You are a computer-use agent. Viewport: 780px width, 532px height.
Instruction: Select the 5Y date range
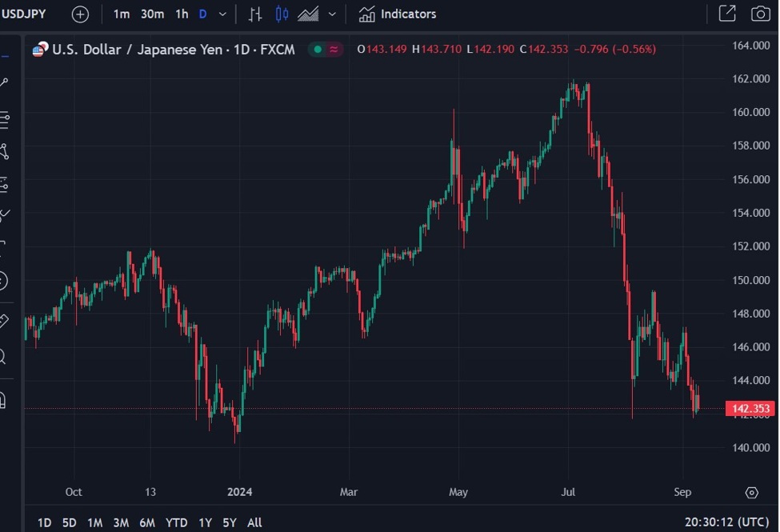click(x=230, y=522)
